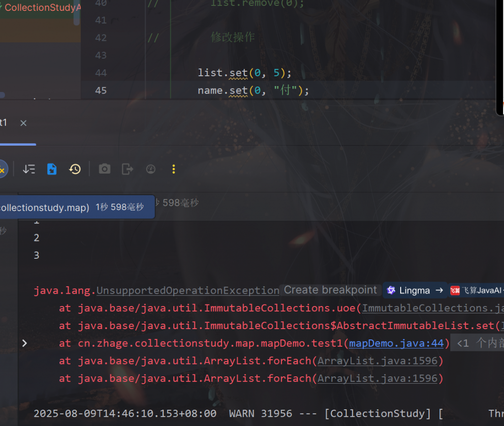
Task: Toggle the show-ignored filter with yellow X
Action: 2,170
